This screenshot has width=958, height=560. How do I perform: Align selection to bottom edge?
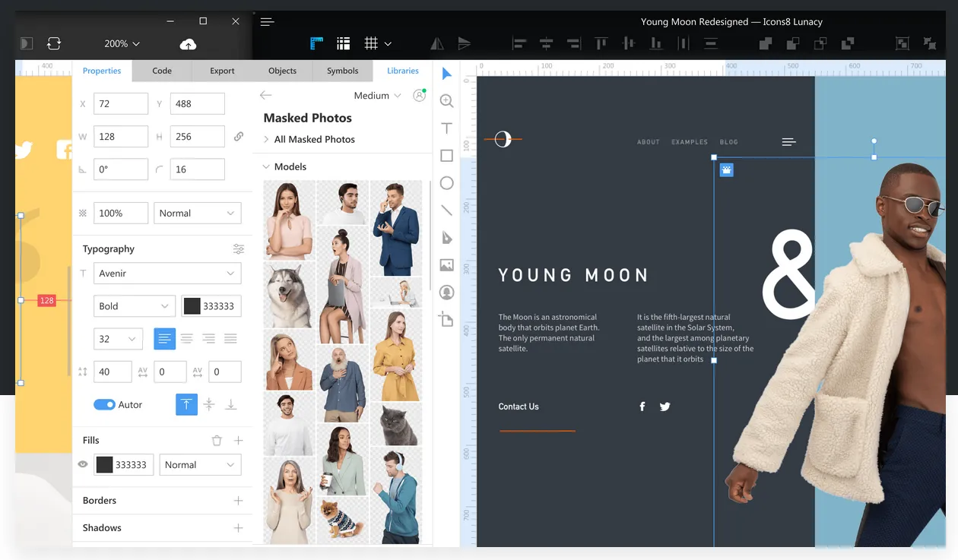coord(655,44)
